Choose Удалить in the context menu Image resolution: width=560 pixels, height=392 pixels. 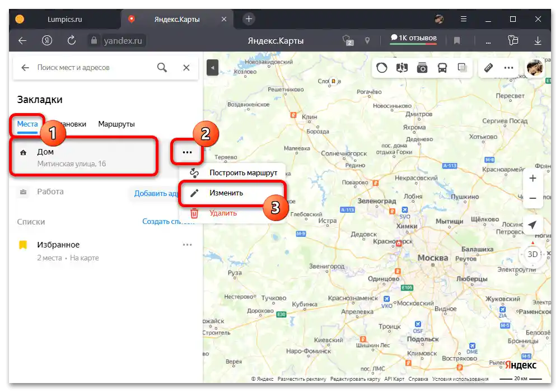pyautogui.click(x=223, y=213)
